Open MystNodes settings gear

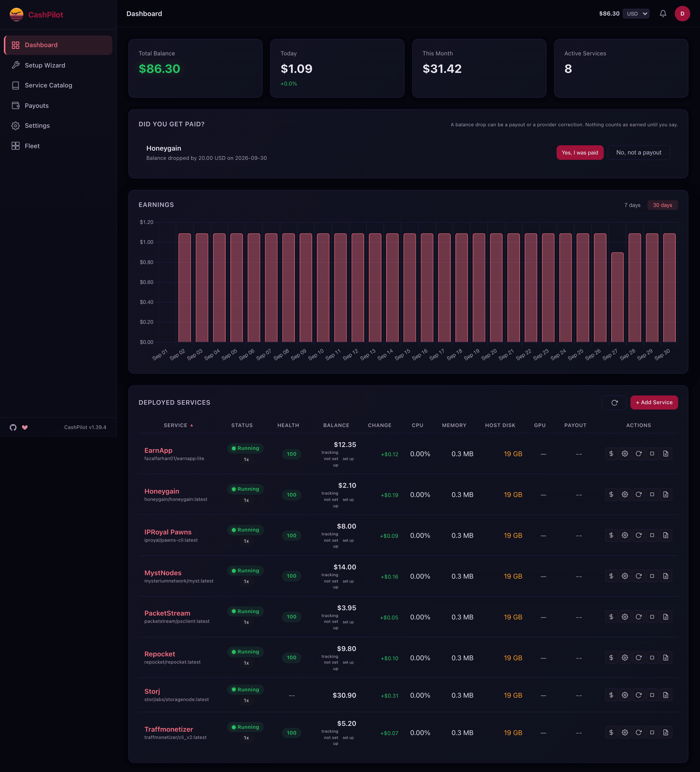[x=625, y=576]
